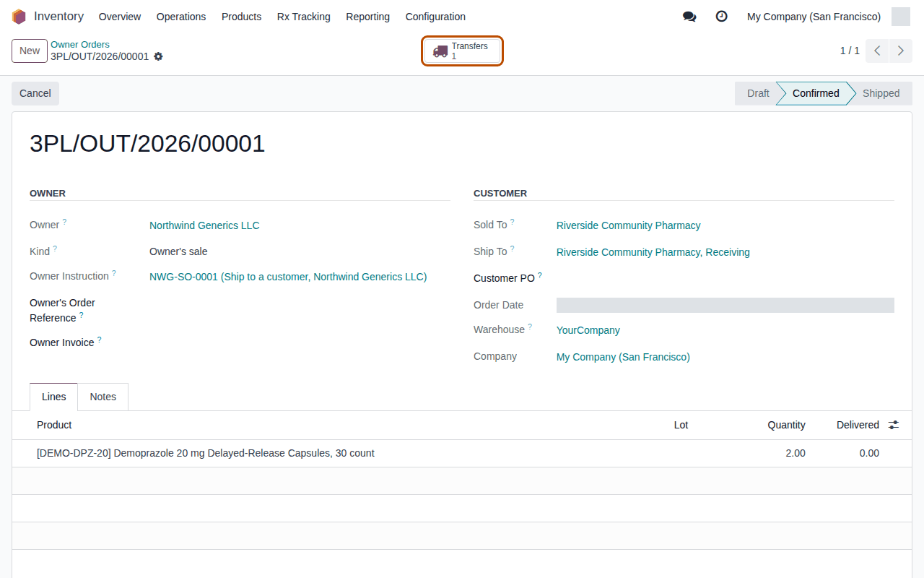
Task: Open Northwind Generics LLC owner link
Action: [204, 225]
